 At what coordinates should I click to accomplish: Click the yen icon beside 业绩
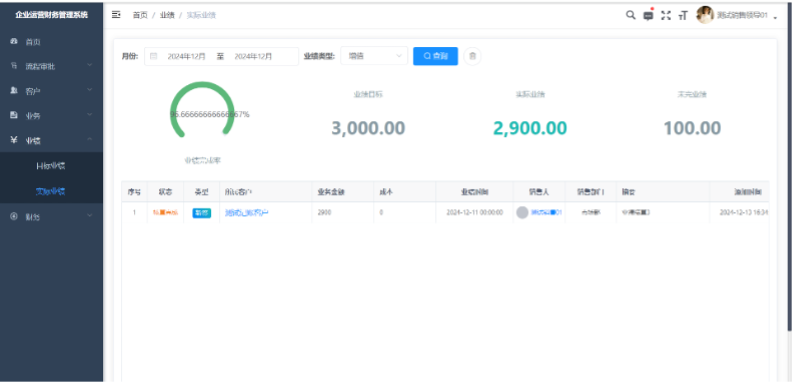click(14, 140)
